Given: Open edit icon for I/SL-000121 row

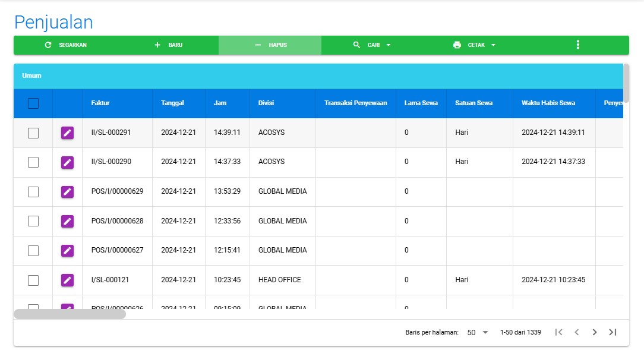Looking at the screenshot, I should (x=67, y=280).
